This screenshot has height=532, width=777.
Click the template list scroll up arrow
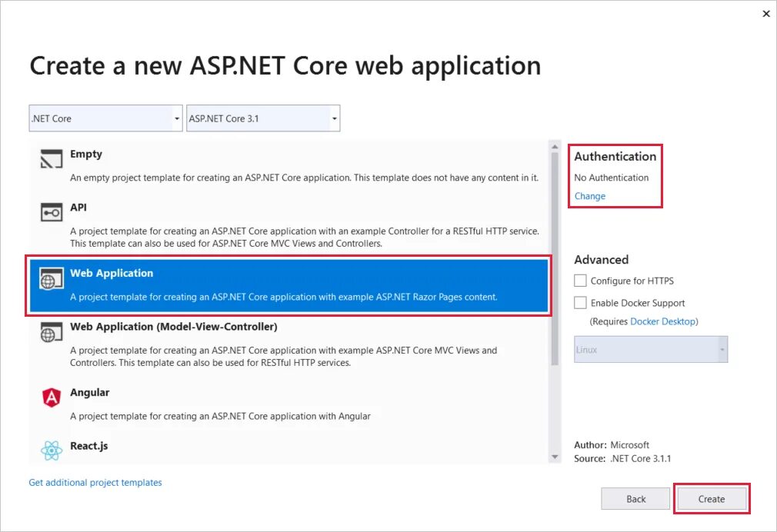click(x=555, y=147)
